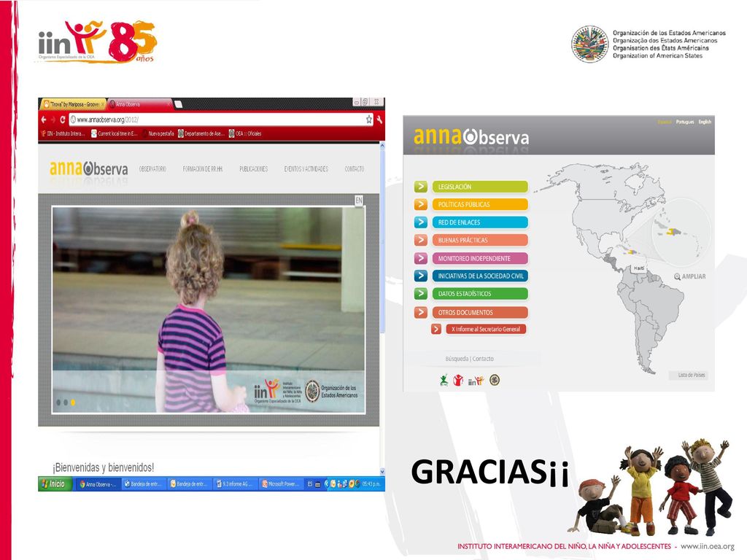Click the browser scrollbar down arrow

(382, 472)
